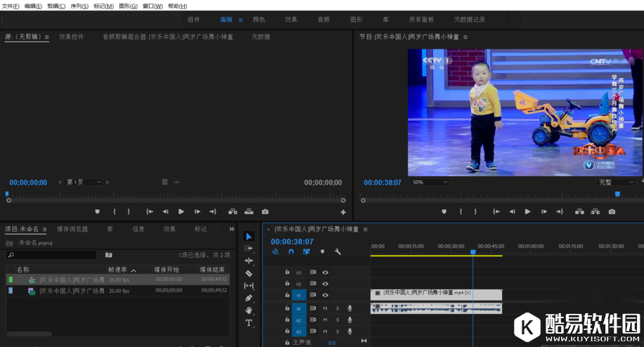Image resolution: width=644 pixels, height=347 pixels.
Task: Select the Type (T) tool
Action: tap(249, 323)
